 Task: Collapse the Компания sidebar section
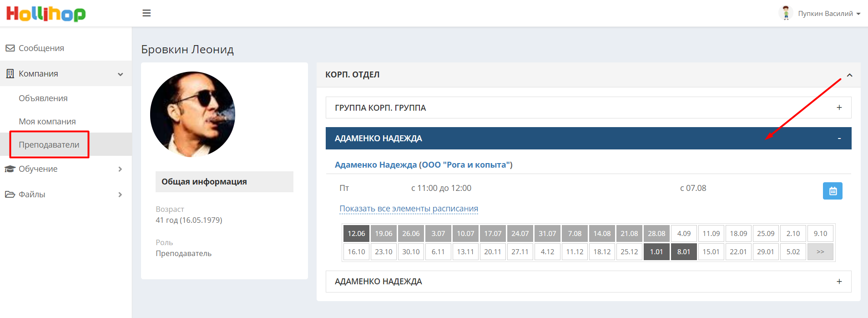[66, 73]
